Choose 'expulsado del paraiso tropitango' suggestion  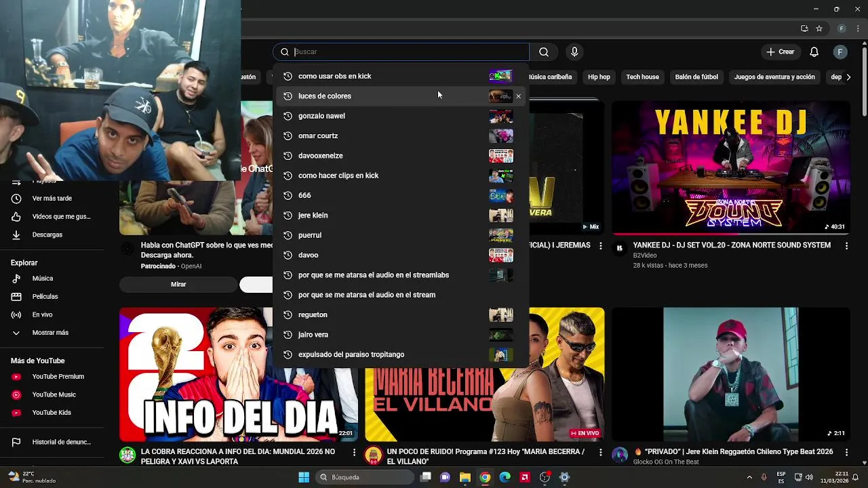(401, 354)
